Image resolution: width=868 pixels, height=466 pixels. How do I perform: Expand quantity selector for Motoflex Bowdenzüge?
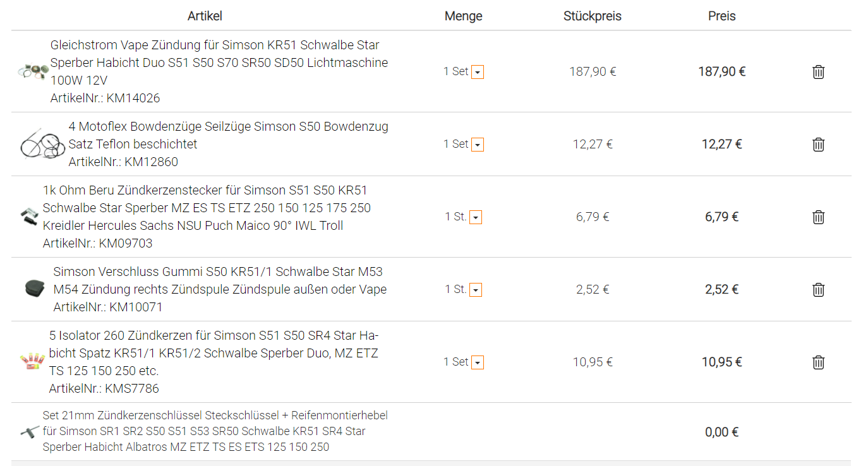(478, 145)
